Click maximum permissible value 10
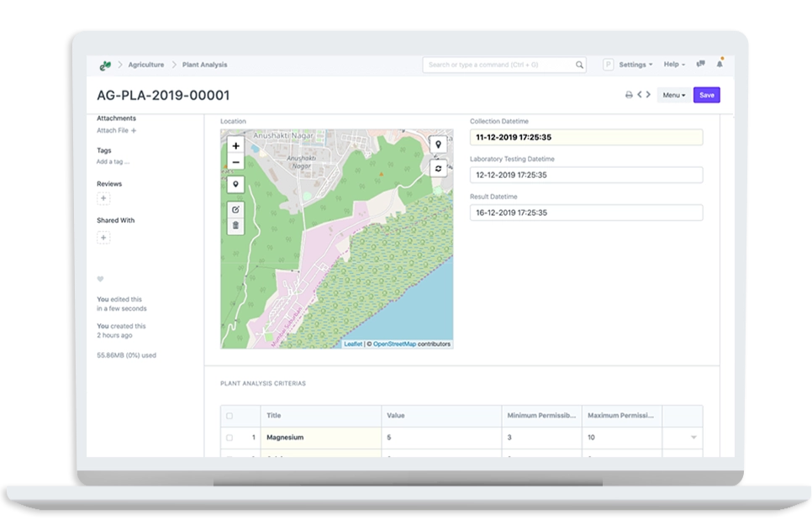 tap(622, 438)
